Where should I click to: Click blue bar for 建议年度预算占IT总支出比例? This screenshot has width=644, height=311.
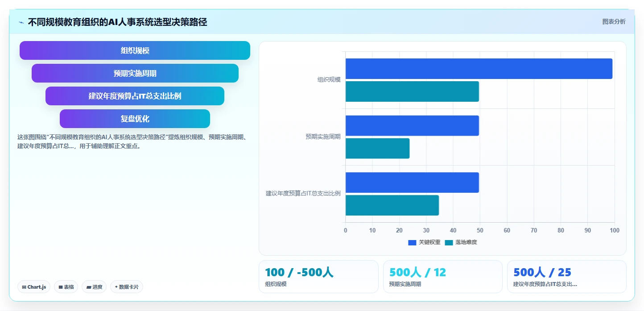click(412, 182)
